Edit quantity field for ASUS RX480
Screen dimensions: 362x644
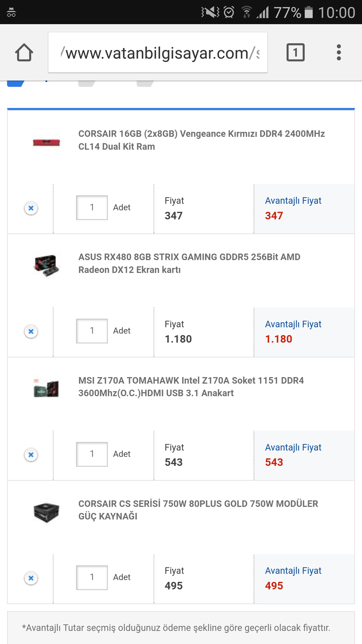point(92,331)
